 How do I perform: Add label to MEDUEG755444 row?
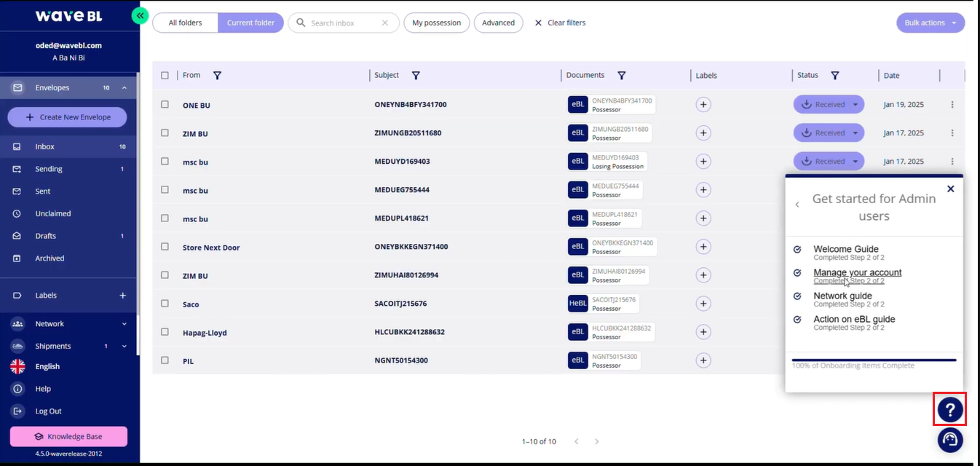[703, 190]
